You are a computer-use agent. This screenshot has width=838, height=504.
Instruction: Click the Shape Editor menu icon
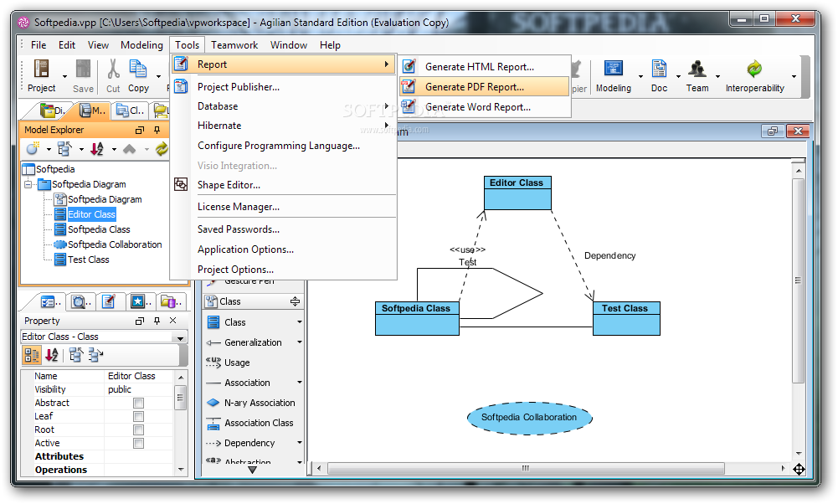click(x=181, y=184)
